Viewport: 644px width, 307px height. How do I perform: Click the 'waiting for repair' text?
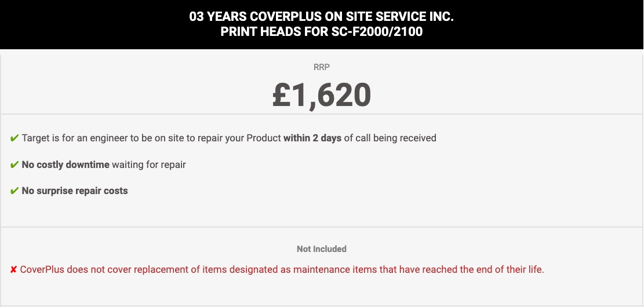click(149, 165)
